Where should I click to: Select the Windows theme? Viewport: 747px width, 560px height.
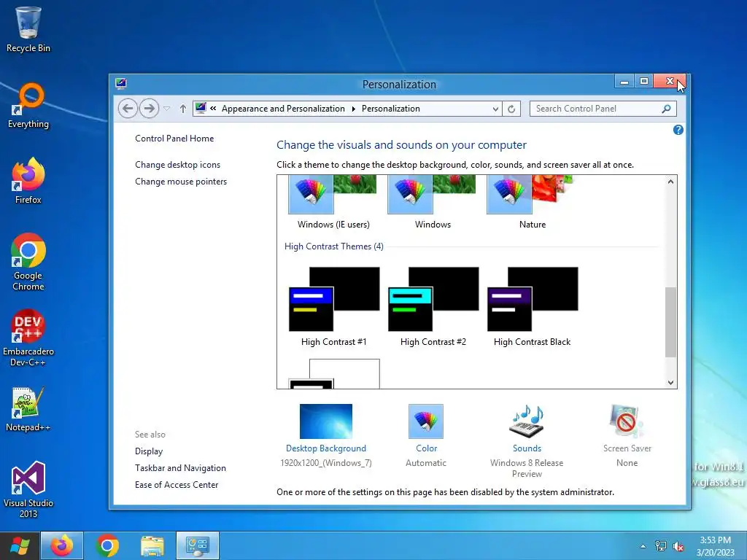point(433,202)
